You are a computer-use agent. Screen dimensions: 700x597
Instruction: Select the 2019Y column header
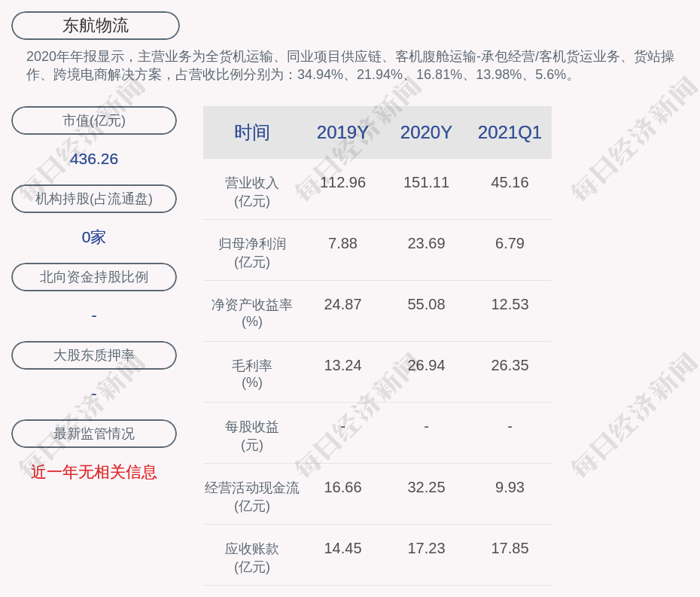pyautogui.click(x=343, y=132)
